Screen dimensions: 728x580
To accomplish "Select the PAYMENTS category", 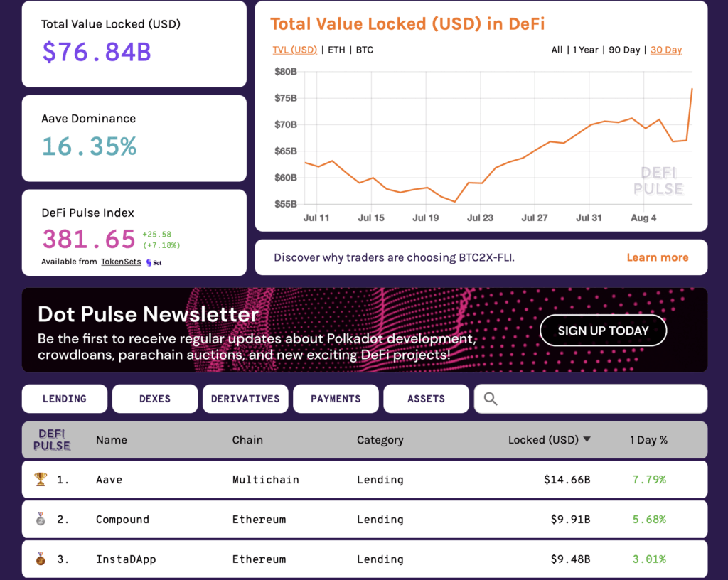I will (336, 399).
